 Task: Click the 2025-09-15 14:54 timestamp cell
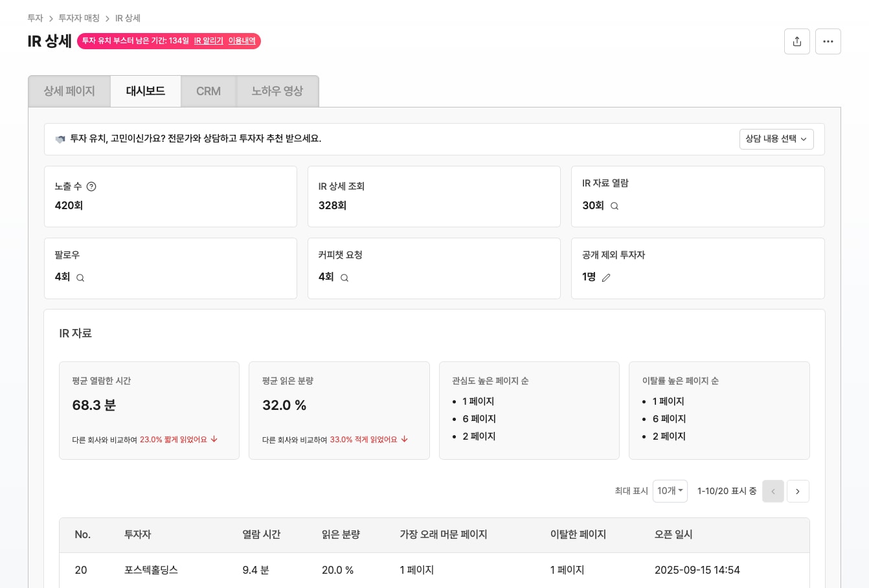[697, 570]
